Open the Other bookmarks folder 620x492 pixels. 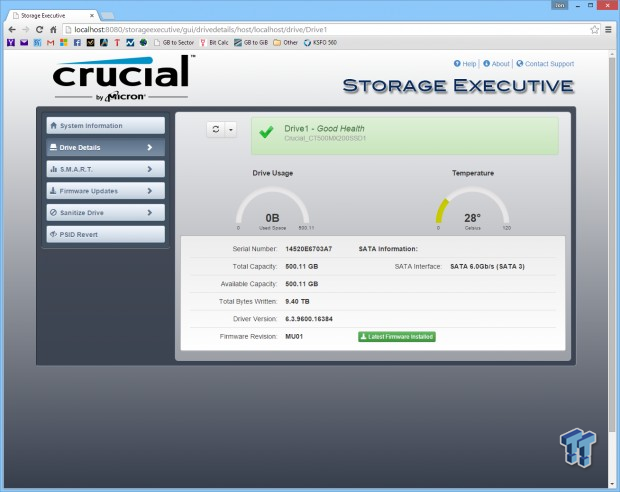285,42
